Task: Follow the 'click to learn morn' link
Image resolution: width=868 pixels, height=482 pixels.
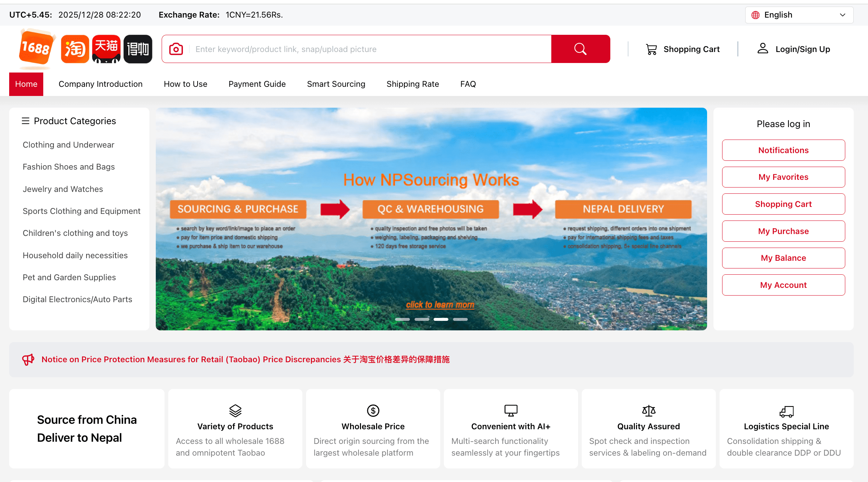Action: [439, 304]
